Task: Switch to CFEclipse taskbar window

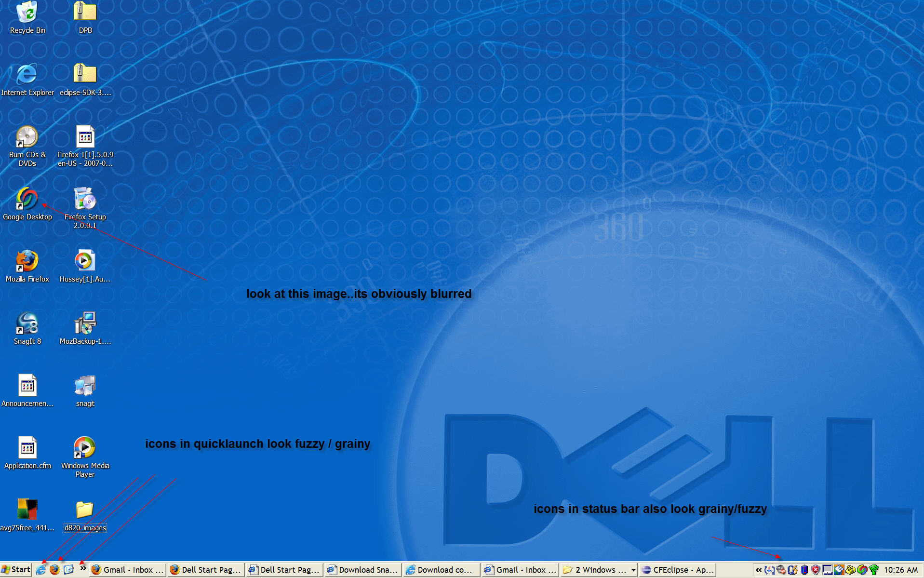Action: (x=677, y=570)
